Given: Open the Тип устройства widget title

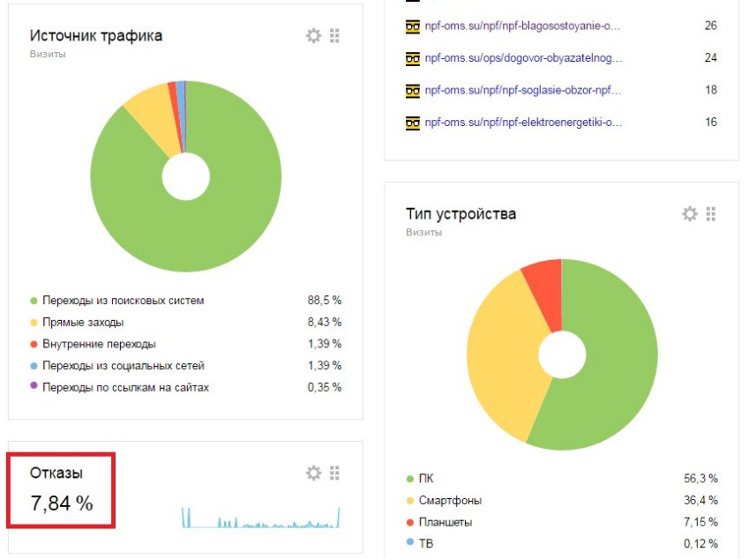Looking at the screenshot, I should click(x=461, y=214).
